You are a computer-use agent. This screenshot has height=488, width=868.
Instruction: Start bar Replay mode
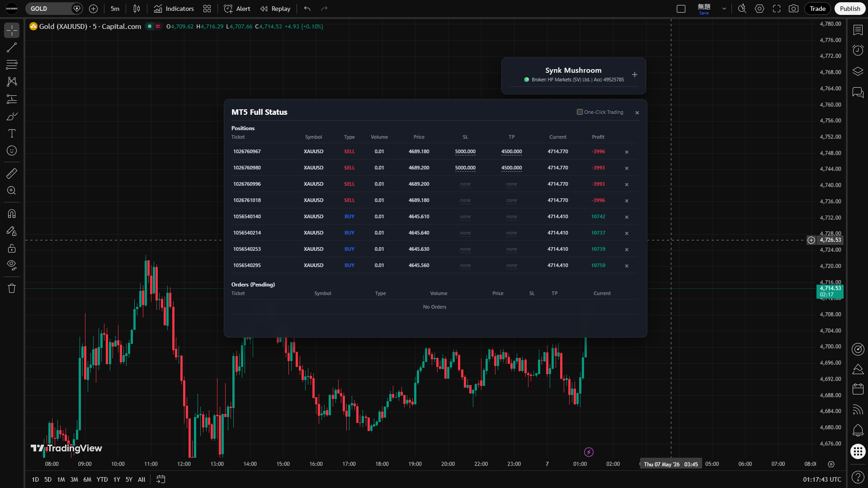coord(275,9)
